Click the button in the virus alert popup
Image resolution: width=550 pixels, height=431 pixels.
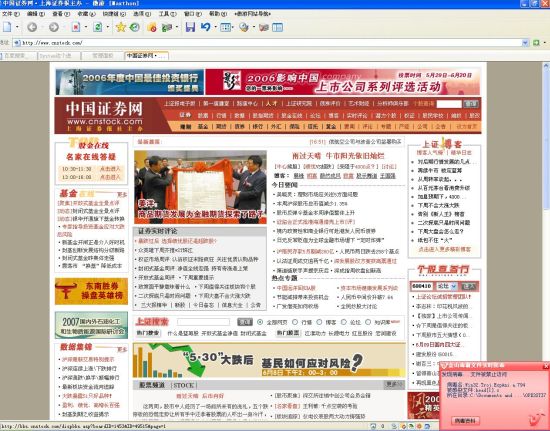coord(465,420)
